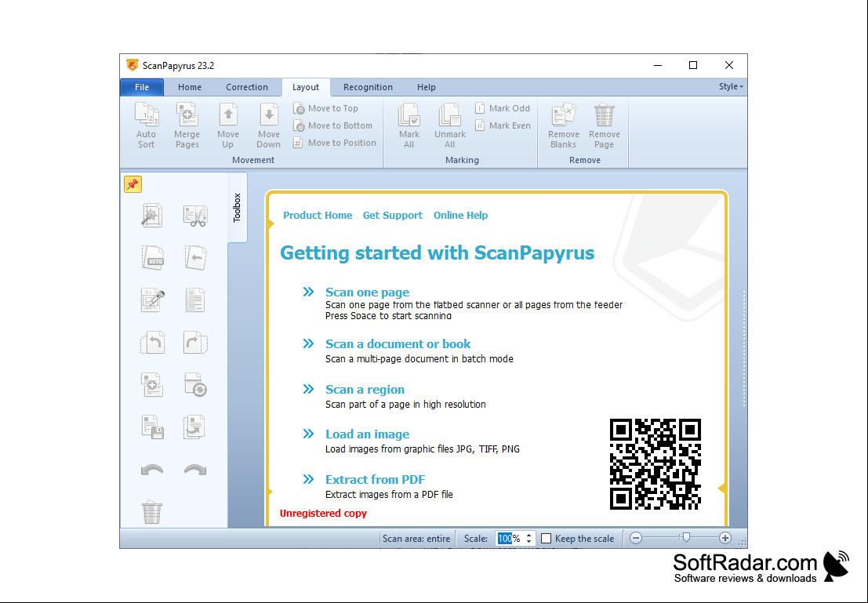The height and width of the screenshot is (603, 868).
Task: Open the Online Help link
Action: (460, 216)
